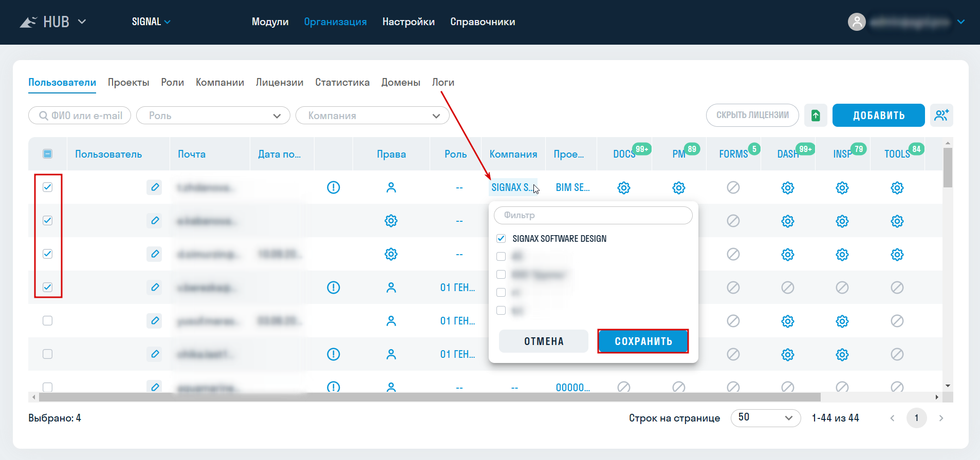980x460 pixels.
Task: Click the warning info icon in first row
Action: (334, 187)
